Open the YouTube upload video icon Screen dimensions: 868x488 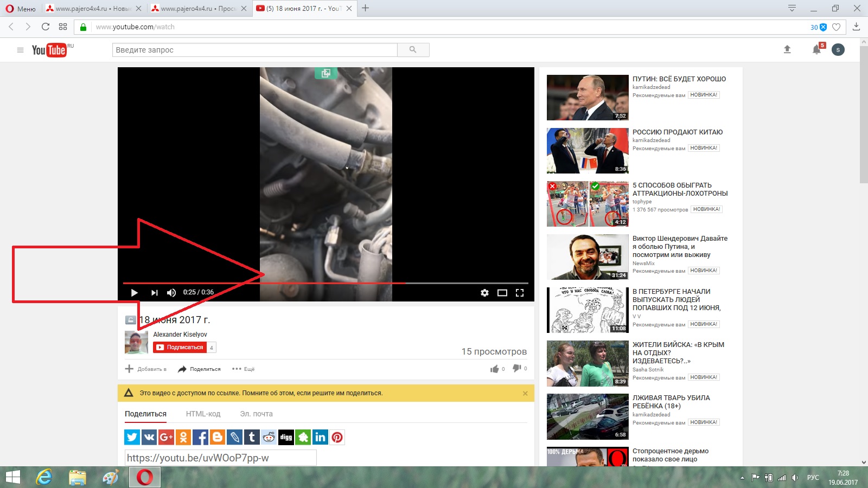pos(787,49)
